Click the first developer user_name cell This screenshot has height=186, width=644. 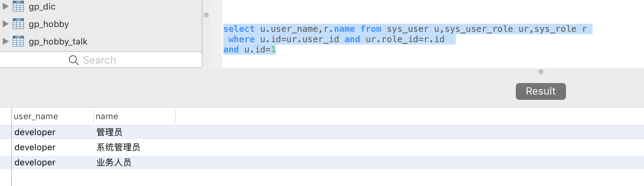pyautogui.click(x=35, y=132)
